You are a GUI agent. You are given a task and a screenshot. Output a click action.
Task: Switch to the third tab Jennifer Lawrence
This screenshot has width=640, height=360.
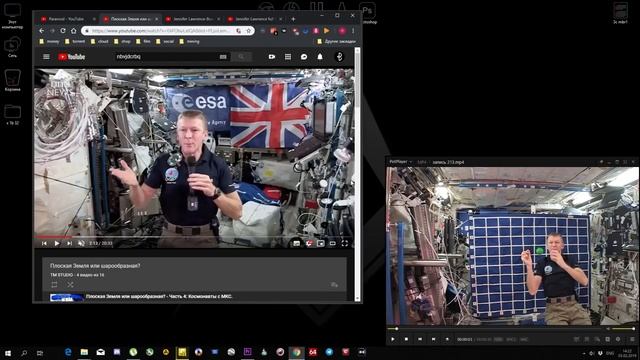point(193,19)
